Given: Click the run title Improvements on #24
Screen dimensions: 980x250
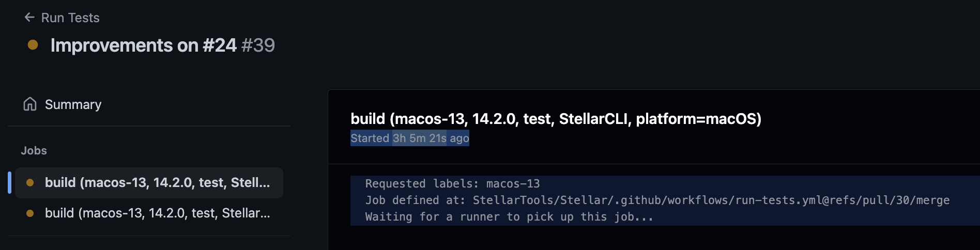Looking at the screenshot, I should coord(143,45).
